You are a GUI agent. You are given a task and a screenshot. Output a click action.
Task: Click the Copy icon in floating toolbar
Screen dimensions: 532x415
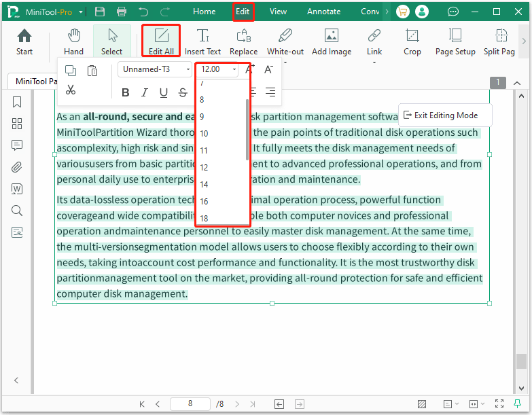71,71
